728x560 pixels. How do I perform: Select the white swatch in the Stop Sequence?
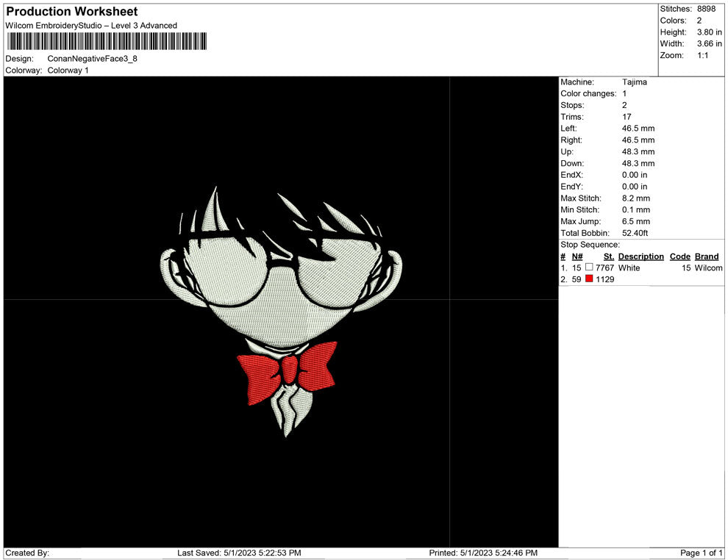pyautogui.click(x=589, y=268)
